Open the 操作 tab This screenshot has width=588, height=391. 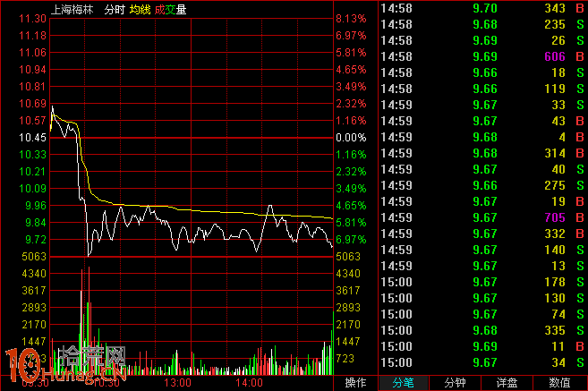tap(355, 383)
